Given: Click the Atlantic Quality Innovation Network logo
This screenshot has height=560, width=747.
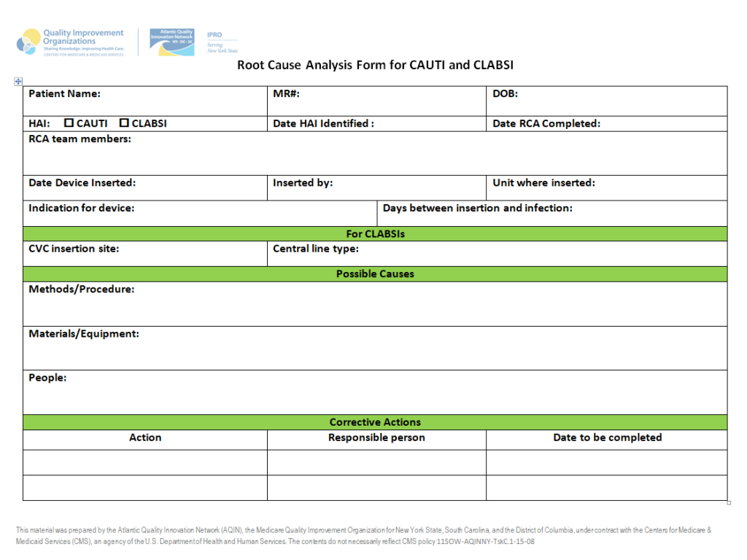Looking at the screenshot, I should coord(172,42).
